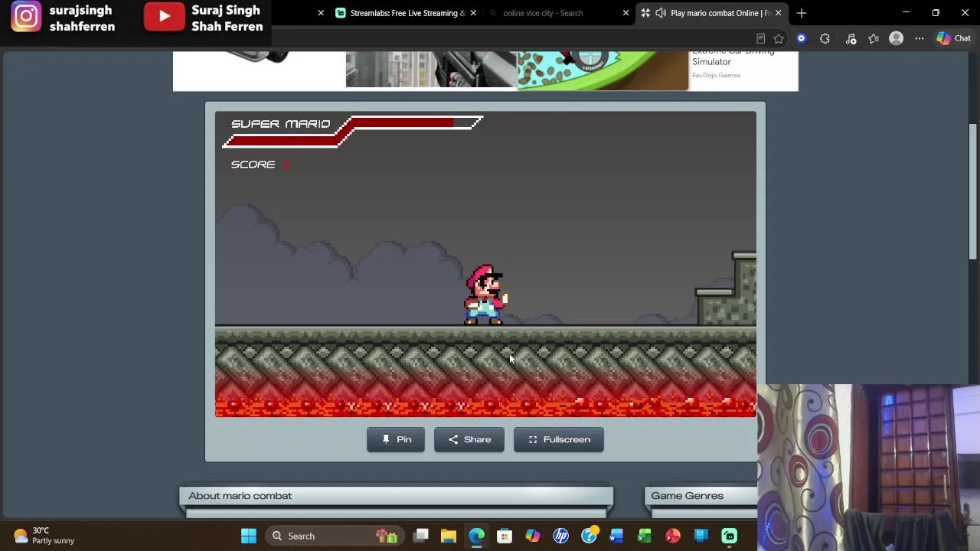Close the online vice city Search tab
980x551 pixels.
pyautogui.click(x=626, y=13)
